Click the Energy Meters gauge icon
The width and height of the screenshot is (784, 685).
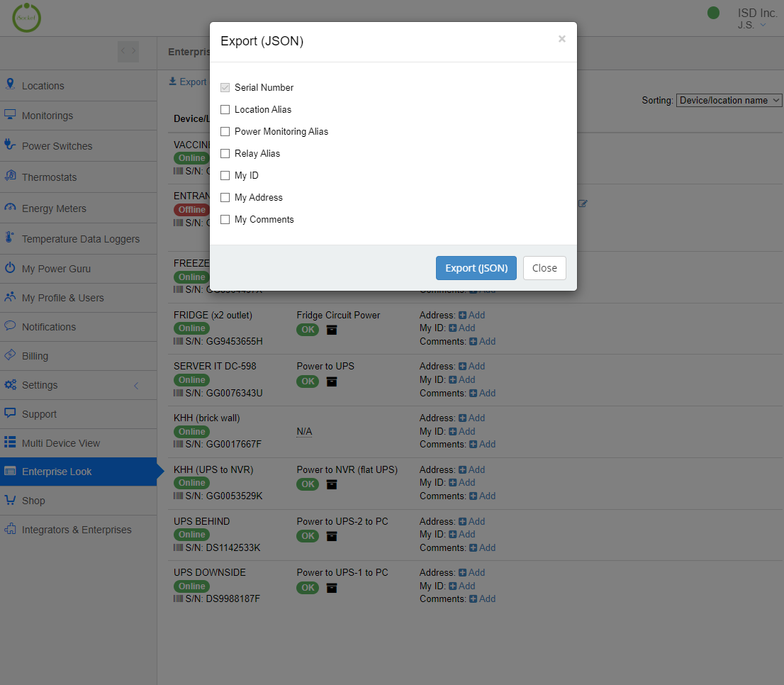pos(10,207)
